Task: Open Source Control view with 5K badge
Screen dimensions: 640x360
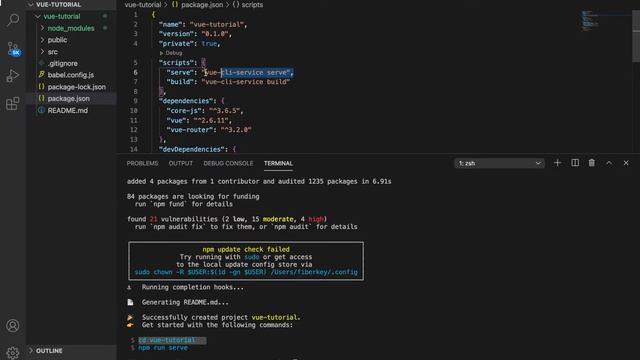Action: click(x=13, y=49)
